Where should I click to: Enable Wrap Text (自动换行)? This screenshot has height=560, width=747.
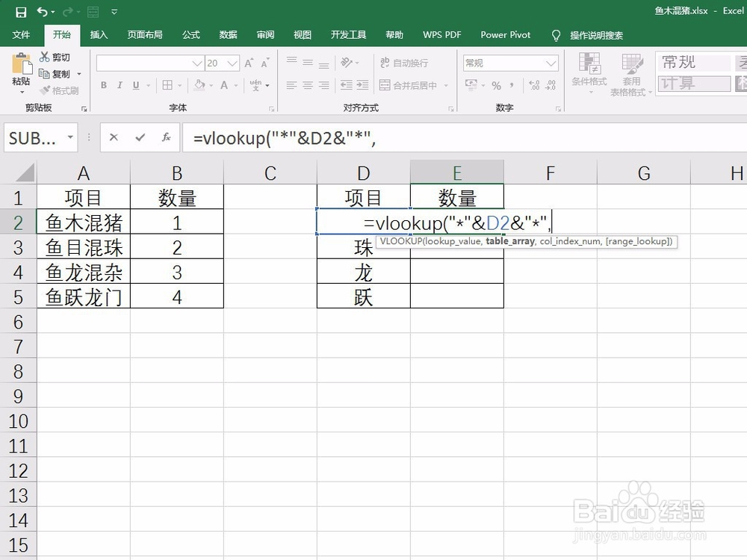[403, 63]
